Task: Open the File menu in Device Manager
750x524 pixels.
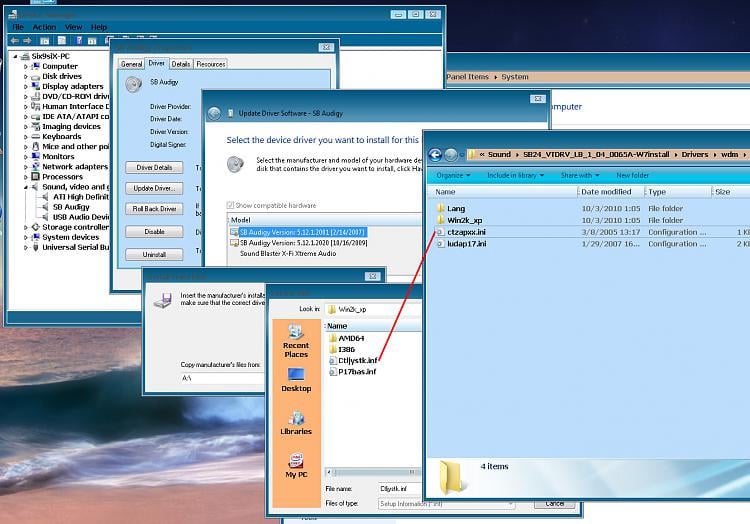Action: pos(18,27)
